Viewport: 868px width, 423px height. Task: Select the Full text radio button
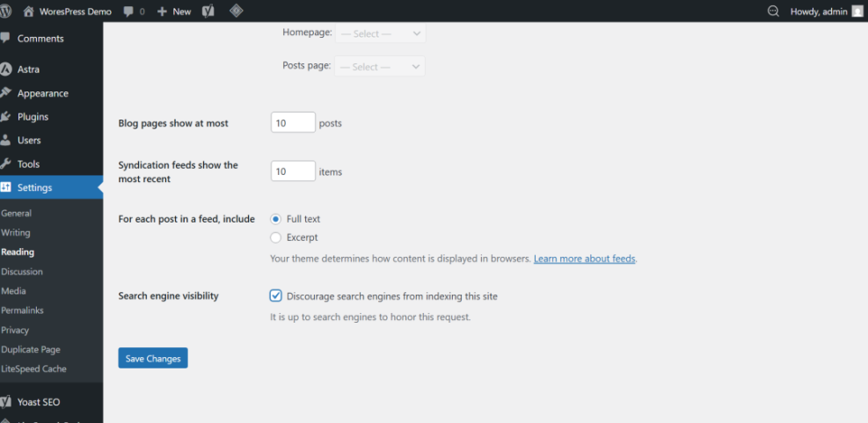(x=275, y=219)
